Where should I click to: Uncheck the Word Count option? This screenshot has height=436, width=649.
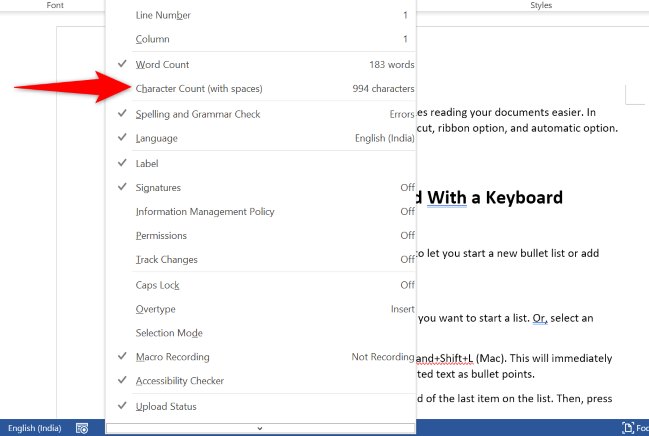coord(162,65)
